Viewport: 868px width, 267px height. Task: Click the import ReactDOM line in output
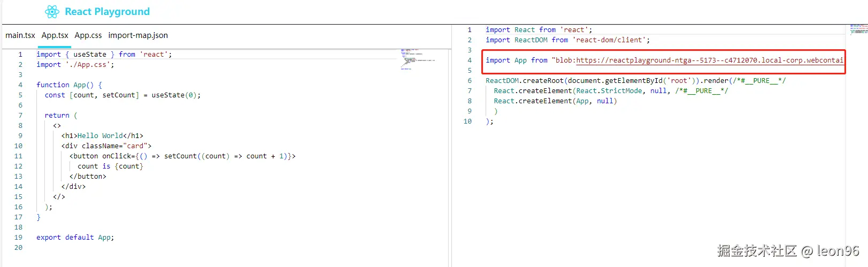(x=567, y=40)
